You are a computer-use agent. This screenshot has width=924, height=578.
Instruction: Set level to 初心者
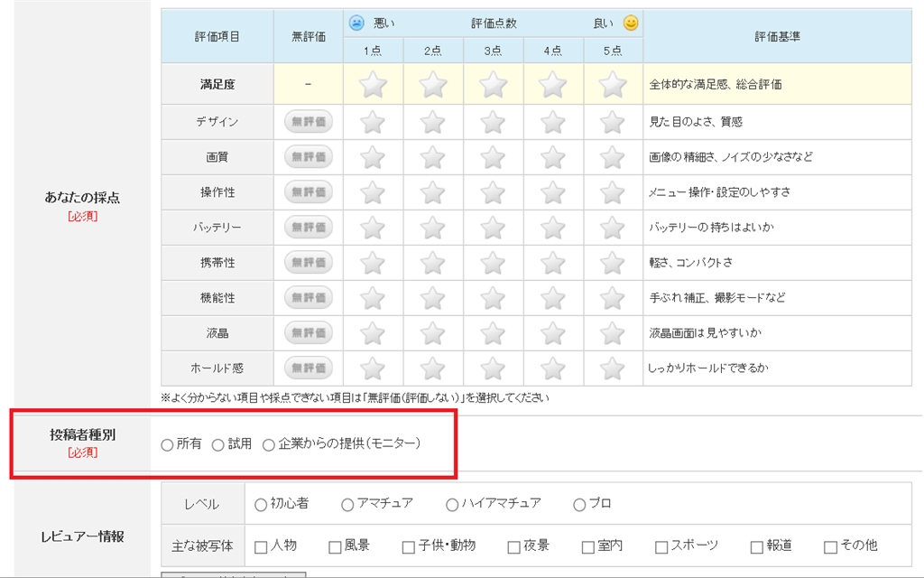(261, 505)
